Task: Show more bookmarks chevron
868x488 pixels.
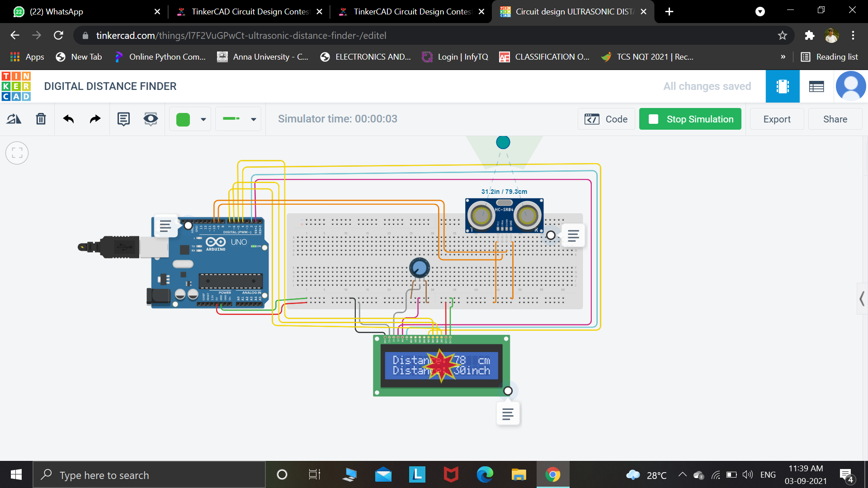Action: point(783,57)
